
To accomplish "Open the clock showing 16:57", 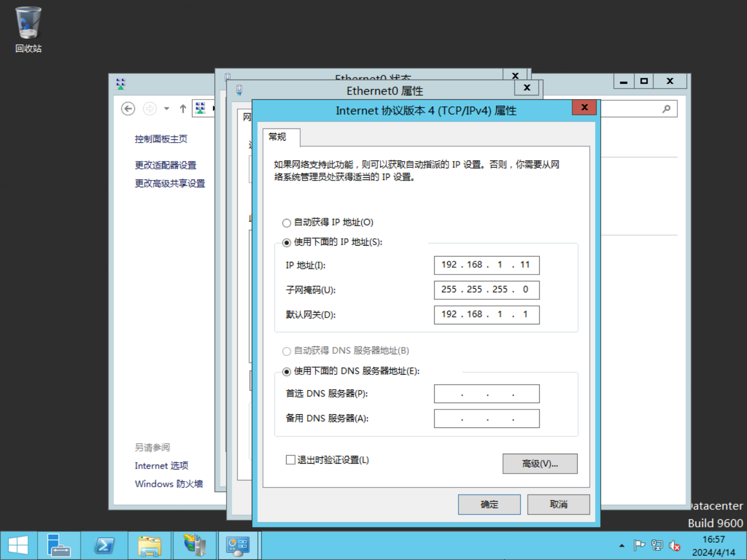I will [x=713, y=546].
